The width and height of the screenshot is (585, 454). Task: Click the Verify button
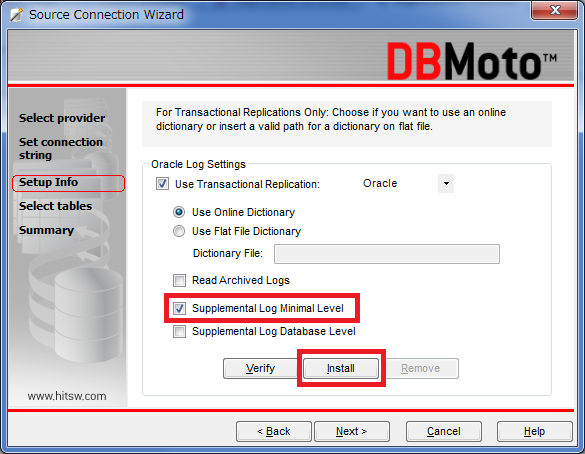tap(260, 369)
